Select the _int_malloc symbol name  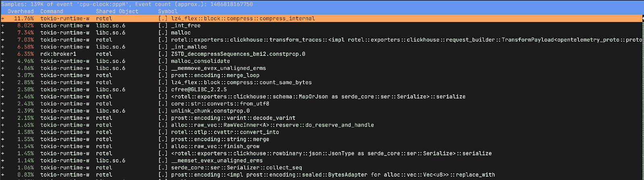pos(189,47)
